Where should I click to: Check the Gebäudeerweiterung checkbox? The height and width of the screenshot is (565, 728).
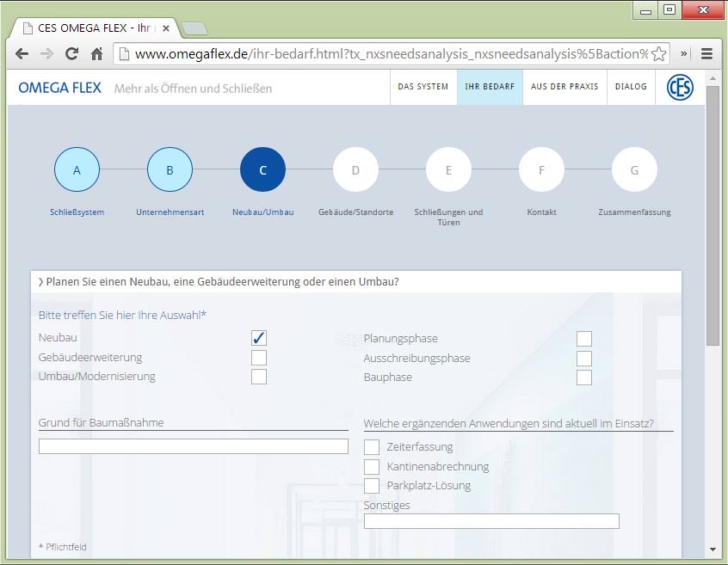(x=259, y=358)
